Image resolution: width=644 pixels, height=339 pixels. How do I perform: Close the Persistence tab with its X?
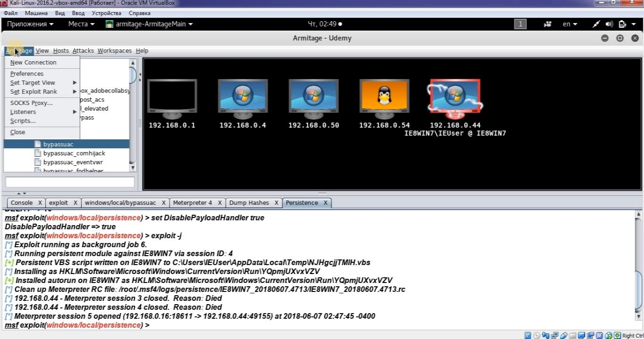tap(325, 203)
